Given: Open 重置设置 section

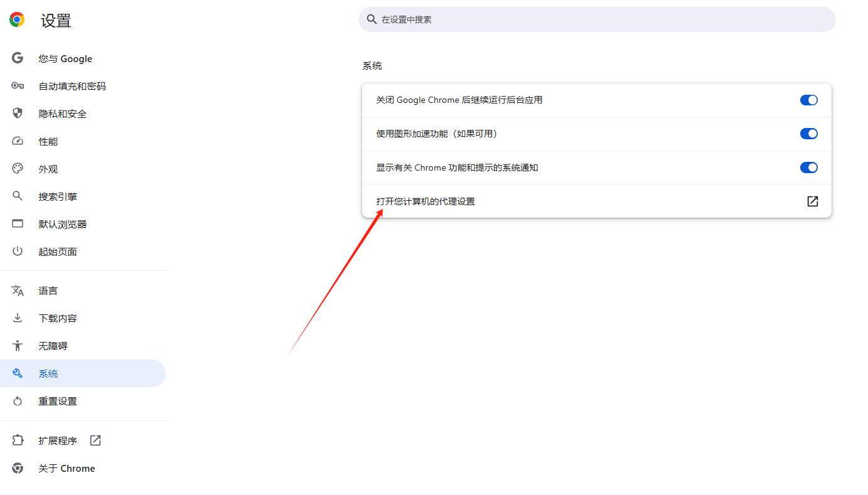Looking at the screenshot, I should [83, 401].
